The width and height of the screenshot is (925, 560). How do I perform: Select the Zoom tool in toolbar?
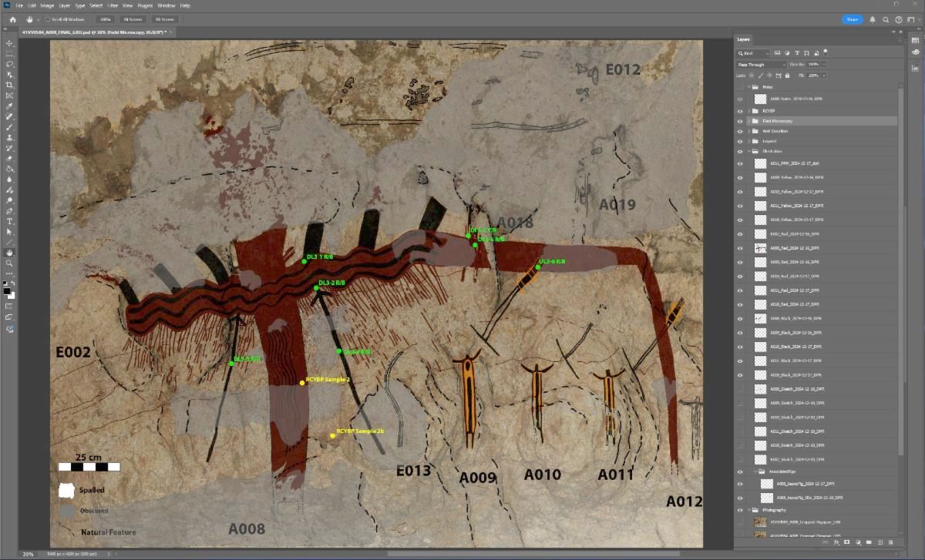tap(10, 263)
